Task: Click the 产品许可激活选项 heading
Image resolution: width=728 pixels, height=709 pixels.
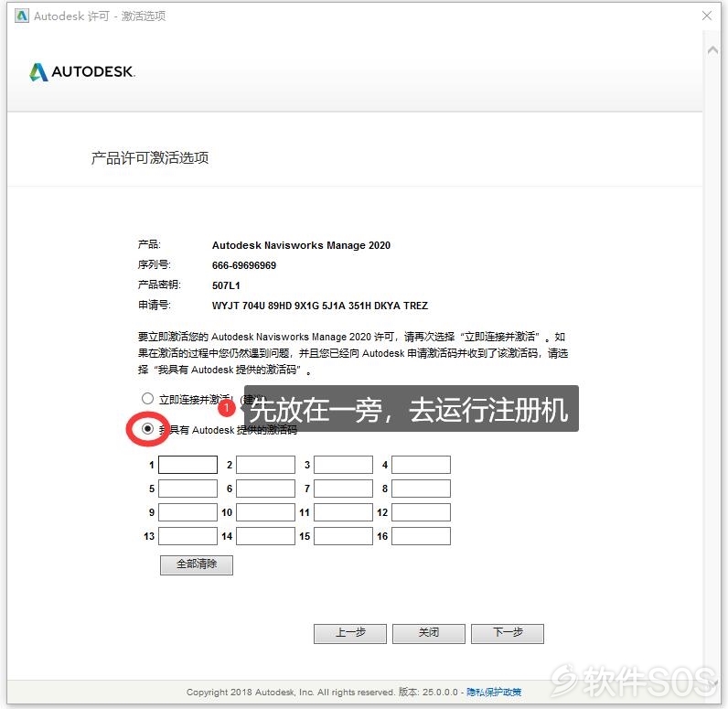Action: tap(150, 158)
